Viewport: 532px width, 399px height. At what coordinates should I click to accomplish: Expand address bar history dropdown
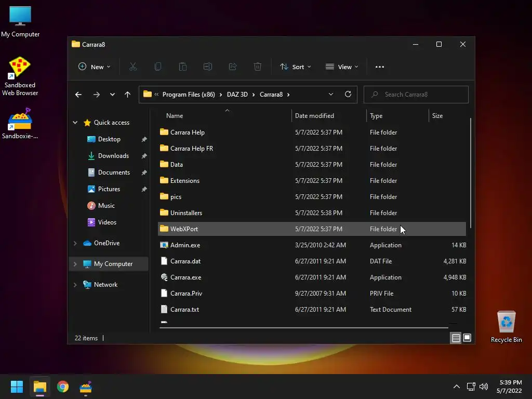(331, 95)
